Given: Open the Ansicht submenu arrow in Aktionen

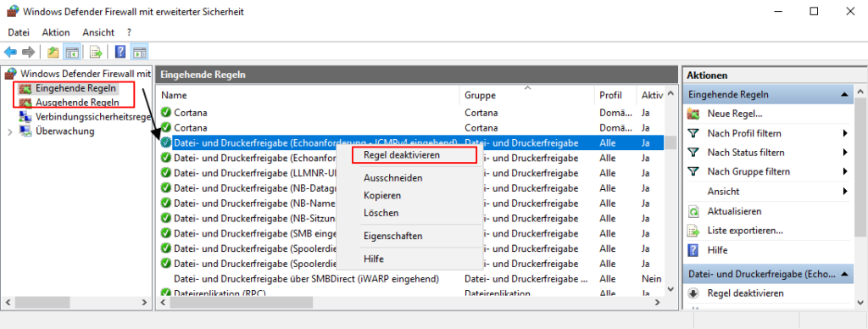Looking at the screenshot, I should [845, 191].
